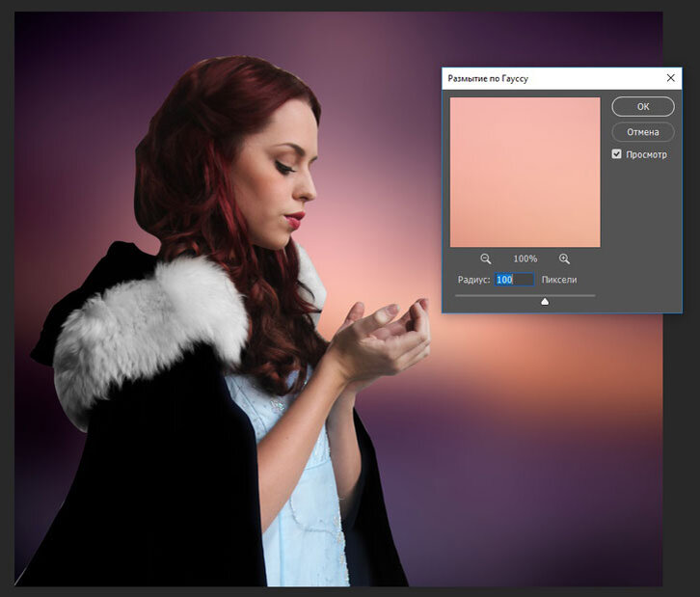Click the radius slider handle

click(x=545, y=302)
